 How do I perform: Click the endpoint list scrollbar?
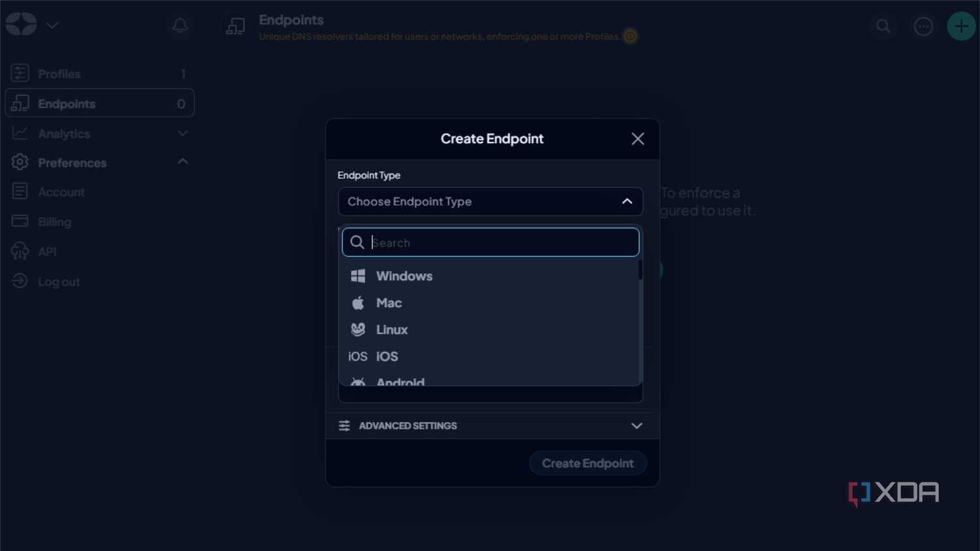click(640, 270)
